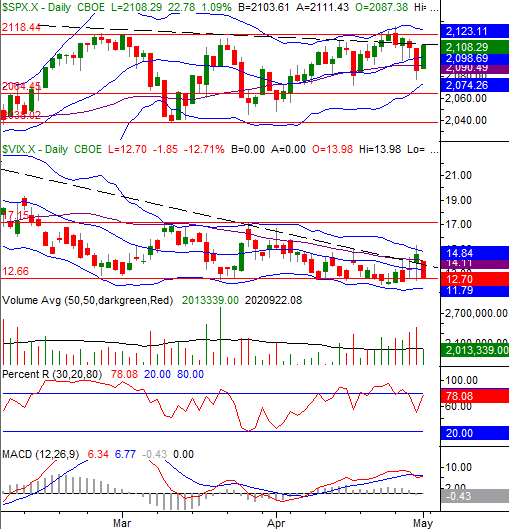Select the $VIX.X Daily chart title
This screenshot has height=529, width=509.
35,149
